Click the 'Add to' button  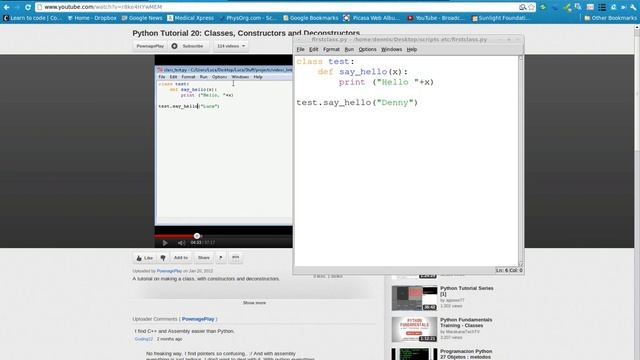pyautogui.click(x=181, y=258)
